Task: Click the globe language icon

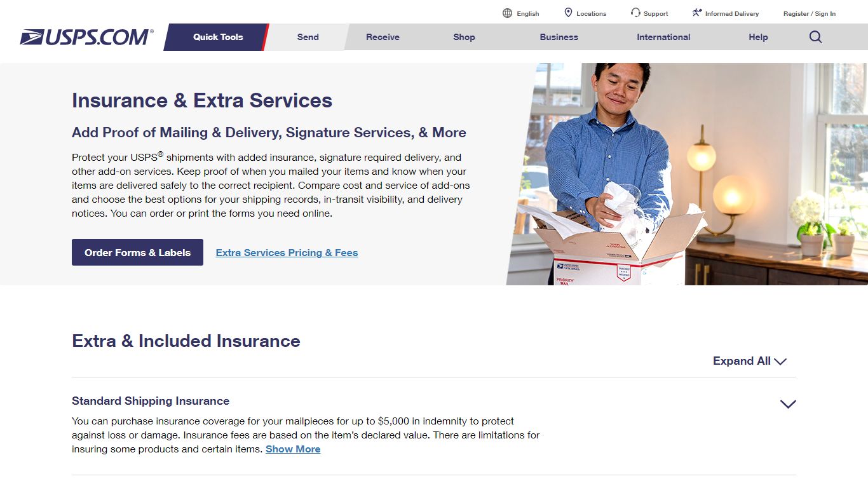Action: 507,13
